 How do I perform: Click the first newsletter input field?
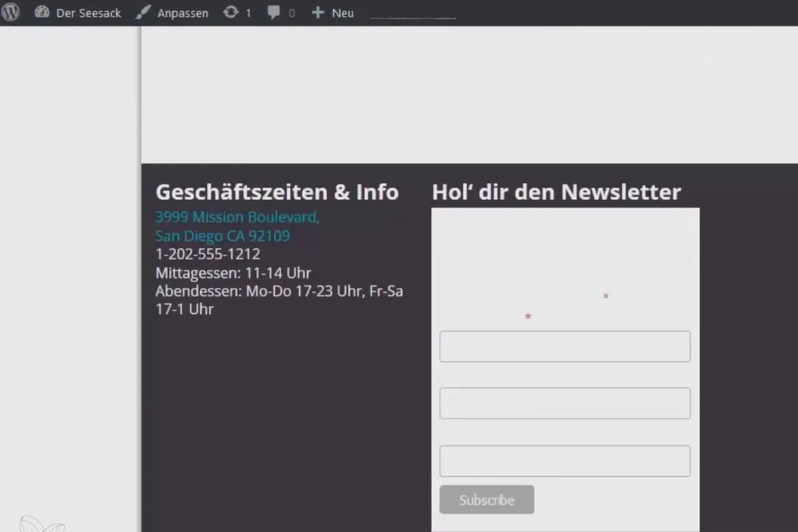coord(565,346)
